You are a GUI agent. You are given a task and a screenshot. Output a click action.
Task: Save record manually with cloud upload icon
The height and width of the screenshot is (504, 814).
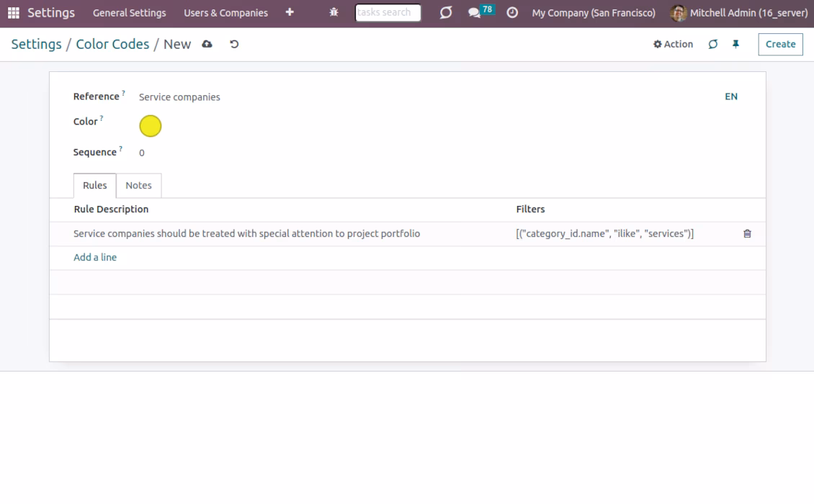[x=207, y=44]
